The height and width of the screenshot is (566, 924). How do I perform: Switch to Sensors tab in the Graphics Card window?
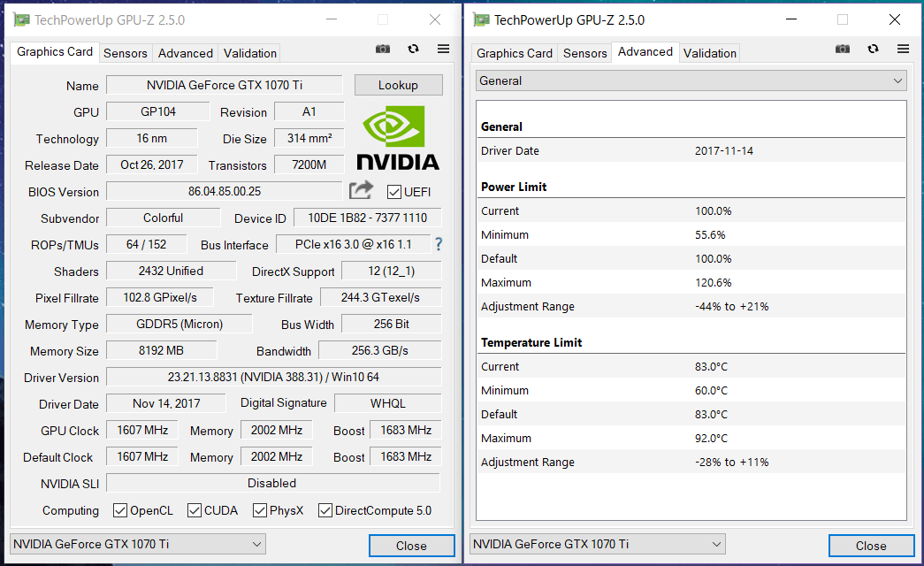pos(126,53)
